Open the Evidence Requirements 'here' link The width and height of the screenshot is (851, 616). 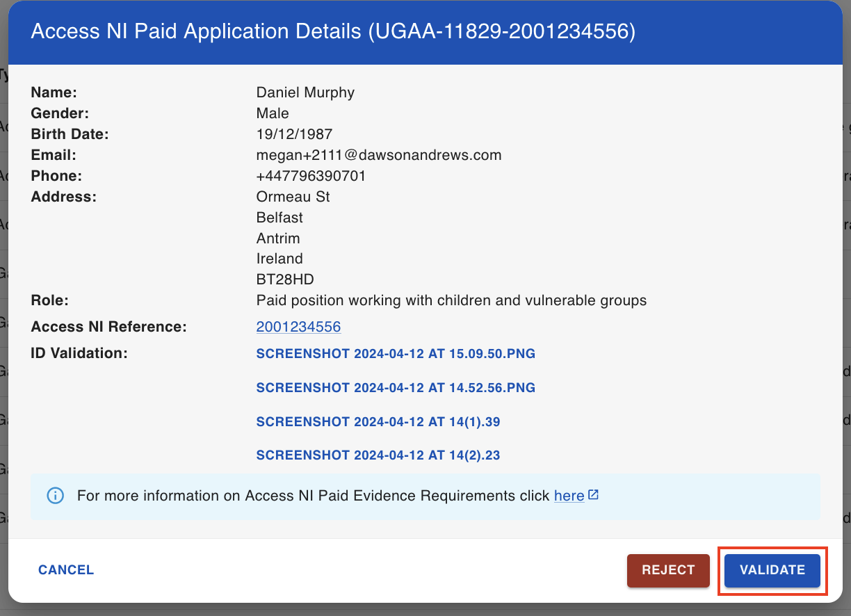pos(569,496)
